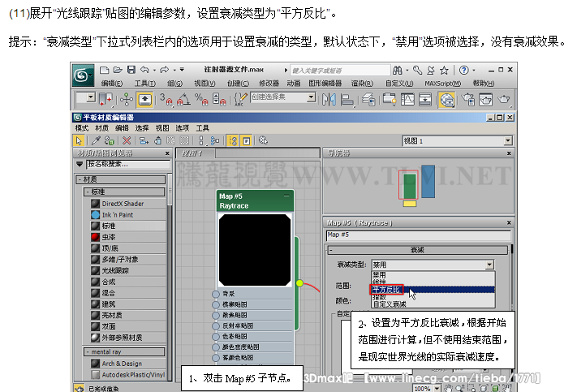Open Render Setup teapot icon
This screenshot has width=564, height=392.
click(469, 99)
